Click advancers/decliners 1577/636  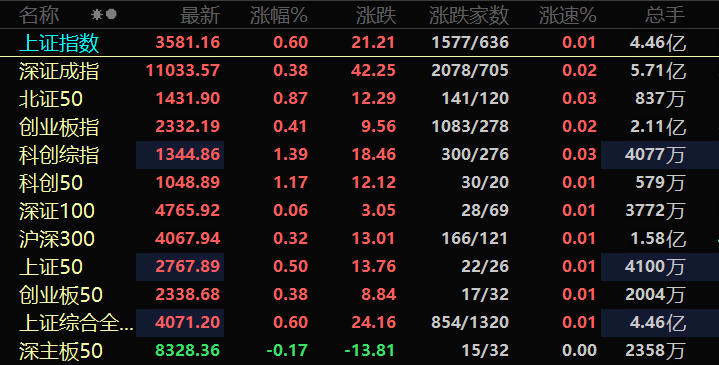[x=470, y=43]
